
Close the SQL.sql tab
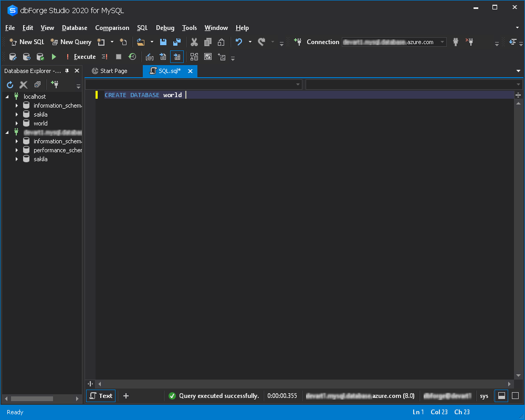tap(190, 71)
